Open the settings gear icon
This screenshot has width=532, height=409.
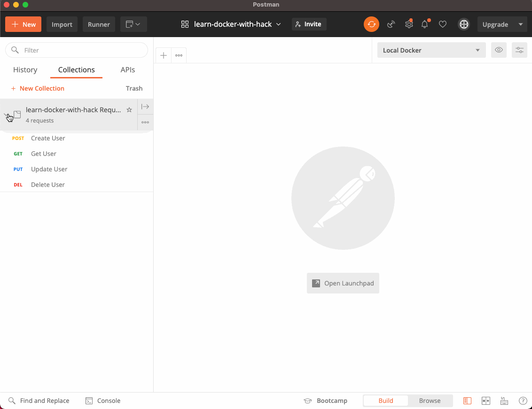pyautogui.click(x=409, y=24)
